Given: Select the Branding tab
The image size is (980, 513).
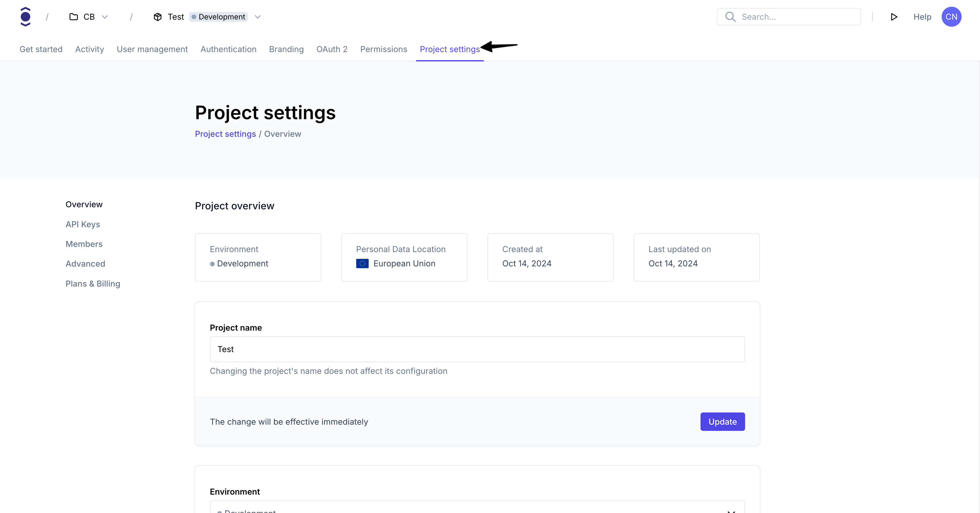Looking at the screenshot, I should tap(286, 49).
